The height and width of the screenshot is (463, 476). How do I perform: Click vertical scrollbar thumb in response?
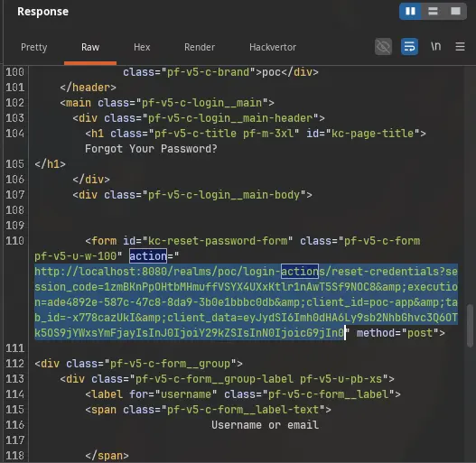[470, 325]
